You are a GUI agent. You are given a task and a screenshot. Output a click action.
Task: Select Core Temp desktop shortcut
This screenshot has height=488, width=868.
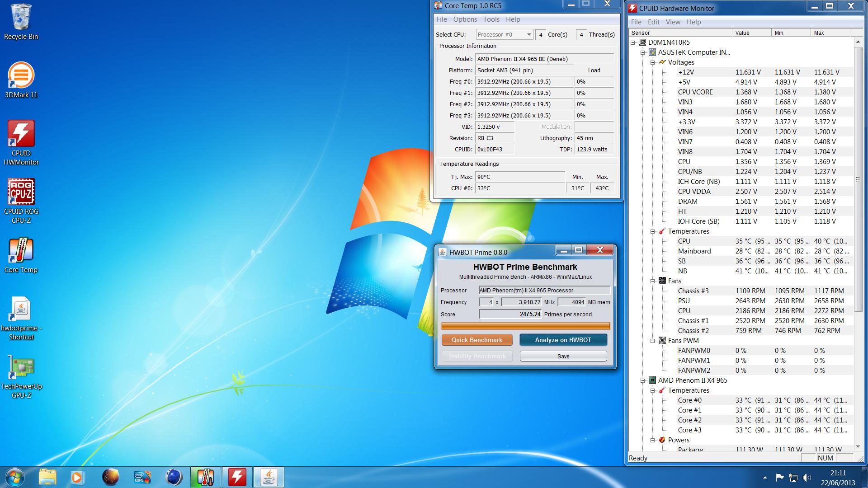click(21, 255)
